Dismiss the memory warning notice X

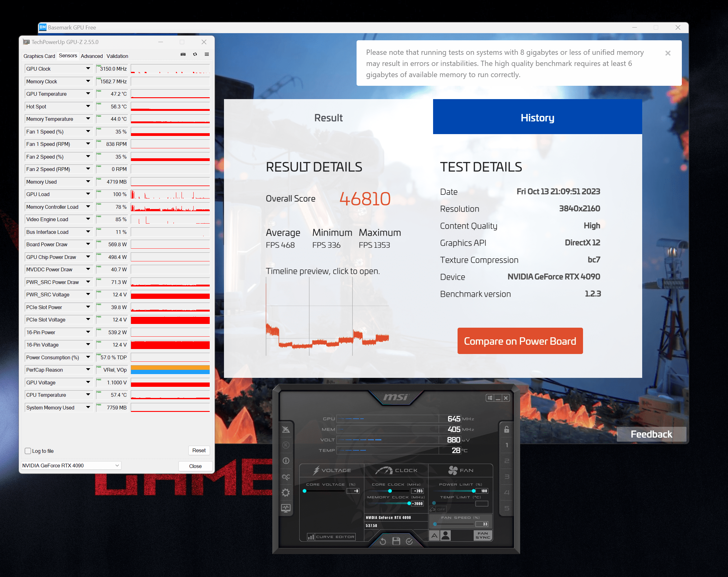click(x=668, y=53)
